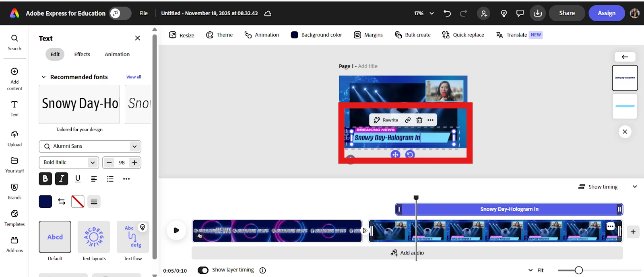Click Add audio track
This screenshot has height=277, width=644.
click(407, 253)
